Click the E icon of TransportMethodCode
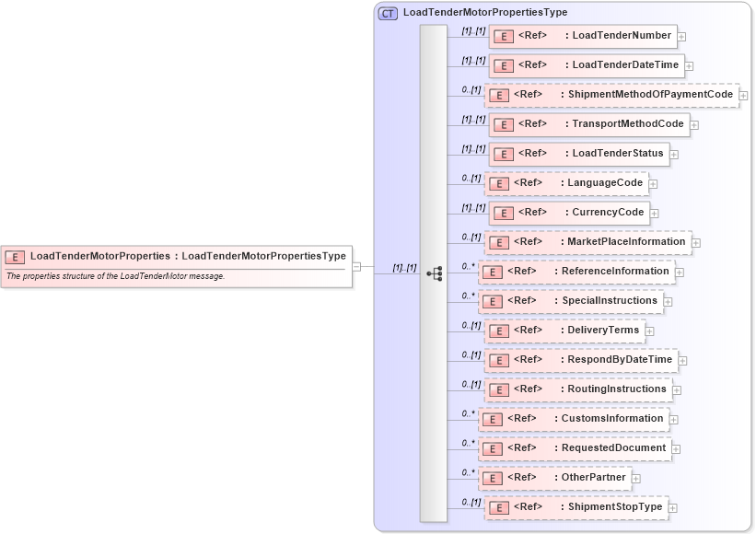 click(503, 124)
